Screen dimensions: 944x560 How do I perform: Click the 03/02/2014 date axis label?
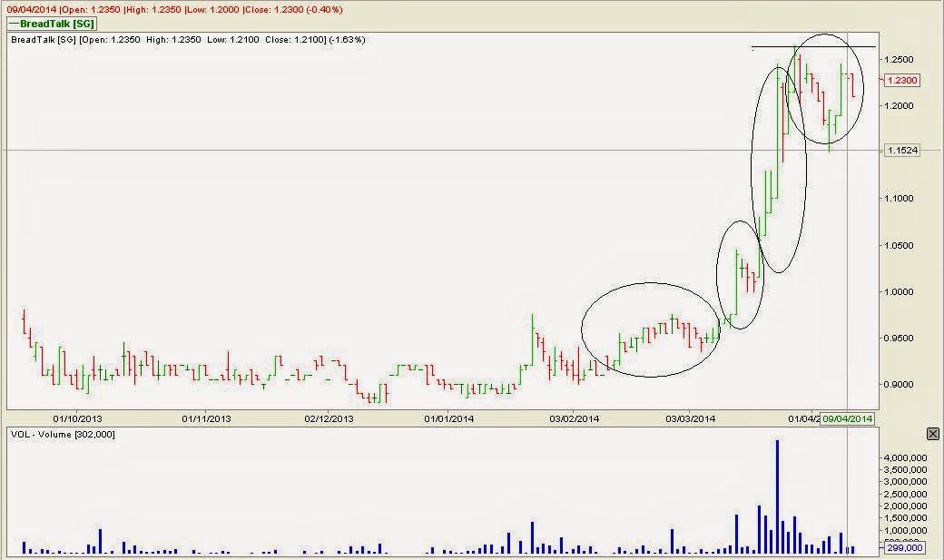tap(575, 418)
